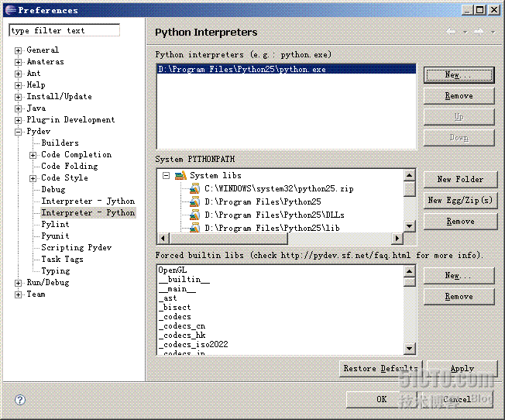Open the Pylint preferences page
Viewport: 505px width, 420px height.
pyautogui.click(x=55, y=225)
